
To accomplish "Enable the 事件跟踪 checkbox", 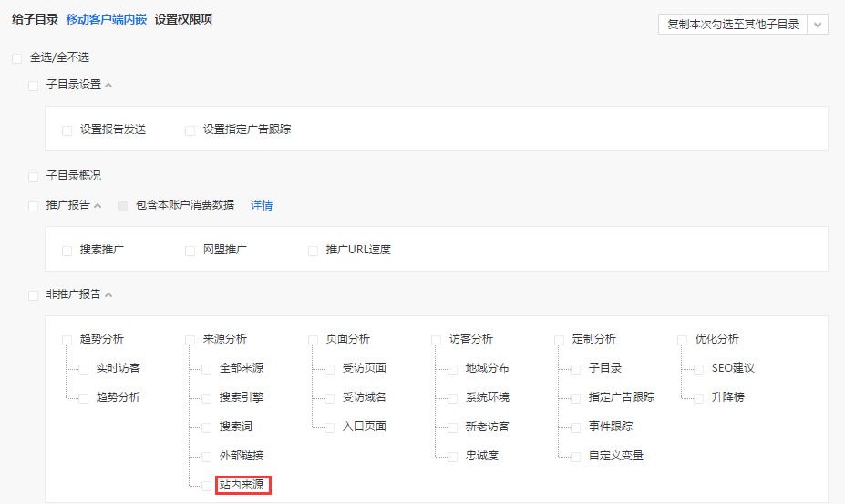I will (x=576, y=427).
